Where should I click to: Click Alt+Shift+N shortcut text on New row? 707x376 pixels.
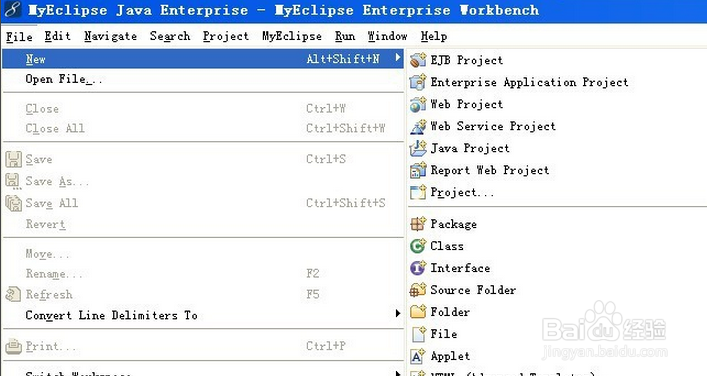343,59
